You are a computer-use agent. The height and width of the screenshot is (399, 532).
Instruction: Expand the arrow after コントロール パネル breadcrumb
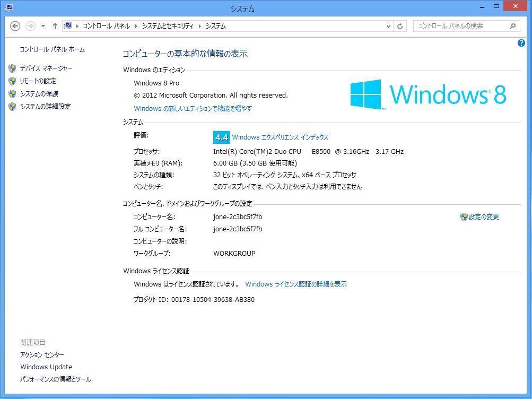[136, 26]
